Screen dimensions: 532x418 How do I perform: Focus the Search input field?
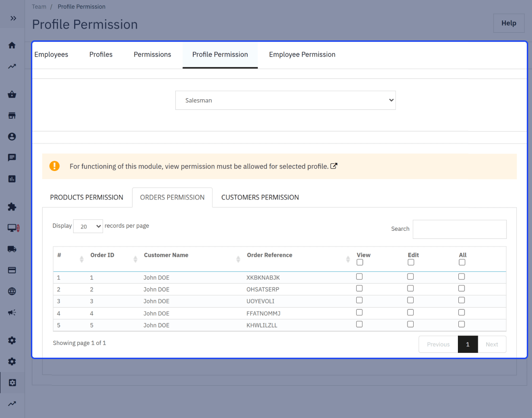pyautogui.click(x=459, y=229)
